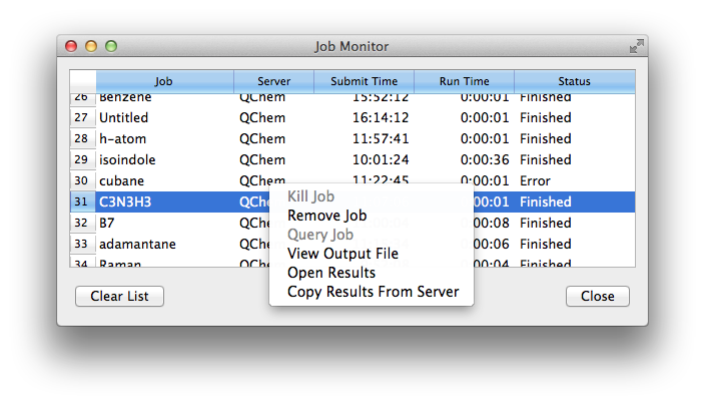Sort by the Server column header
Screen dimensions: 705x405
(274, 82)
